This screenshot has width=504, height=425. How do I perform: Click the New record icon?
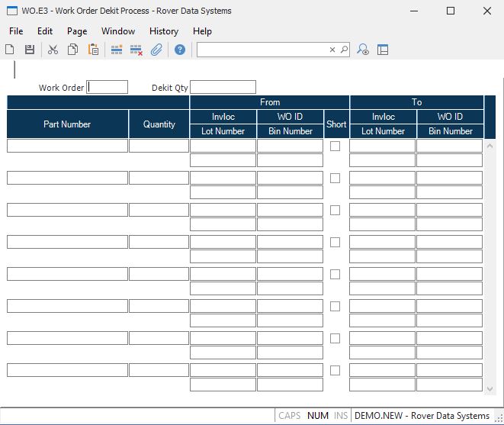[x=10, y=50]
